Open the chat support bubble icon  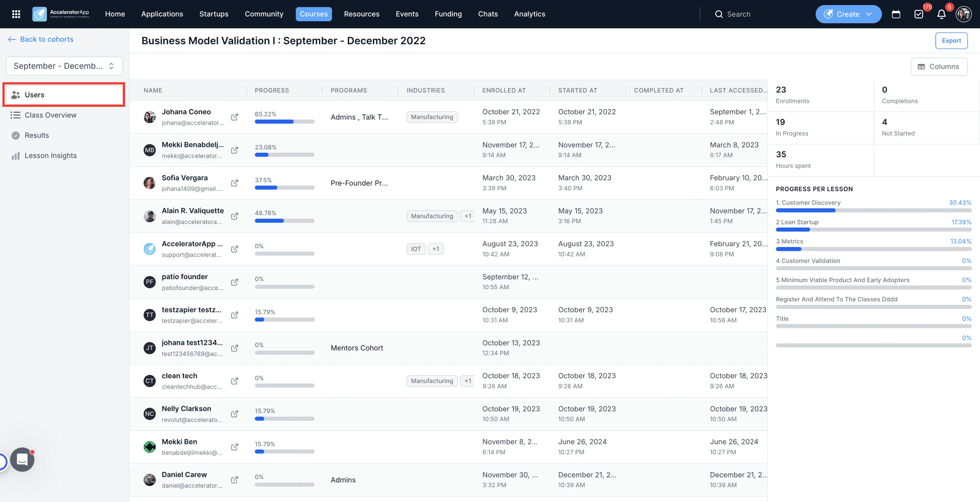(22, 459)
